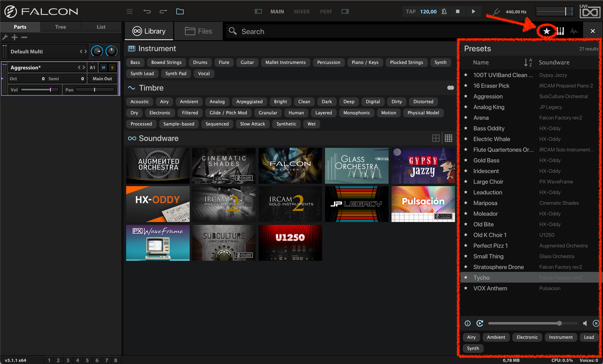
Task: Mute the Aggression part with M
Action: tap(104, 67)
